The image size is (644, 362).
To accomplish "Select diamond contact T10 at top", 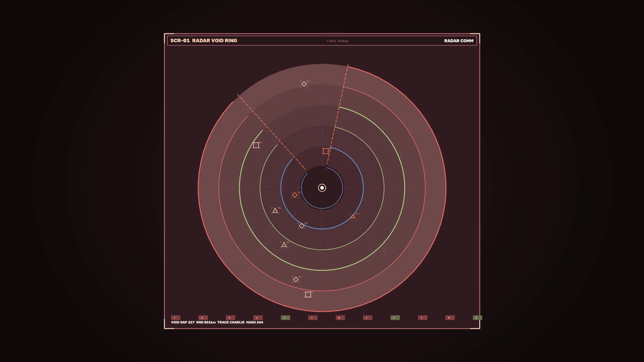I will (x=304, y=84).
